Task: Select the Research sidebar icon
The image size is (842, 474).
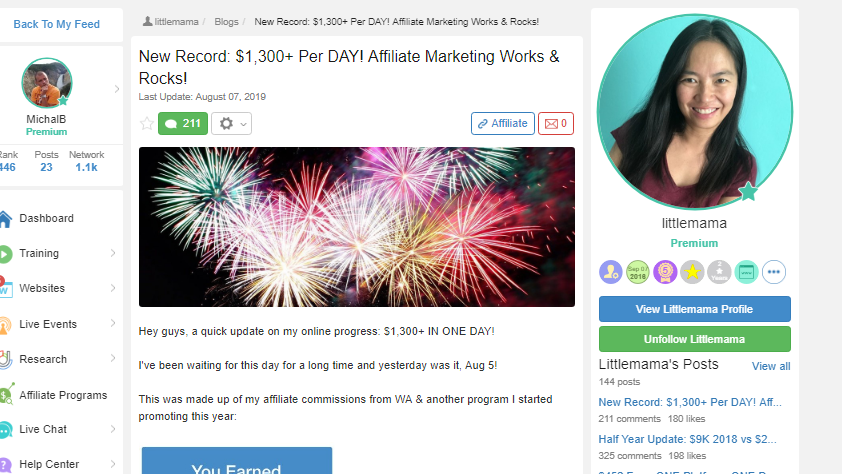Action: [5, 359]
